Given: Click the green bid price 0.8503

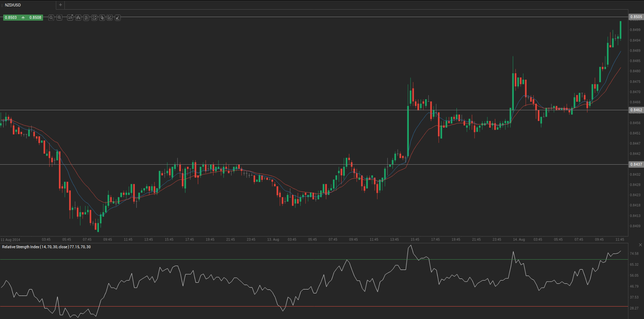Looking at the screenshot, I should tap(11, 17).
